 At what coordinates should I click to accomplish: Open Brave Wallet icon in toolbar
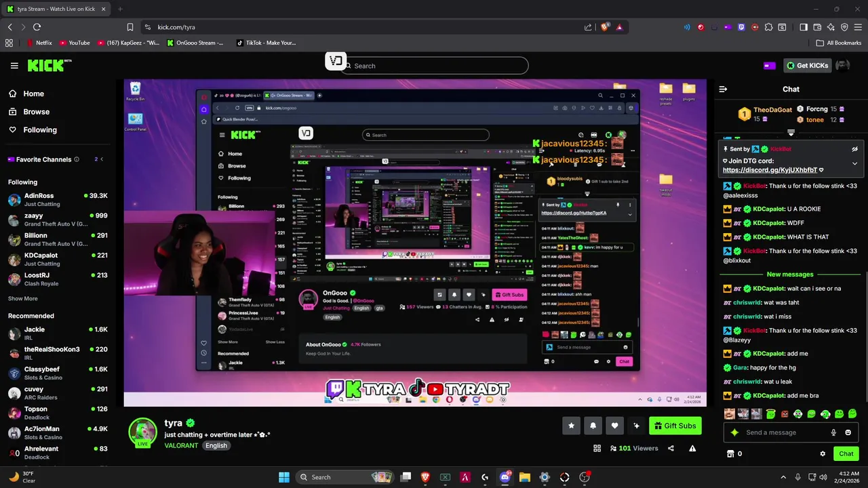click(817, 27)
